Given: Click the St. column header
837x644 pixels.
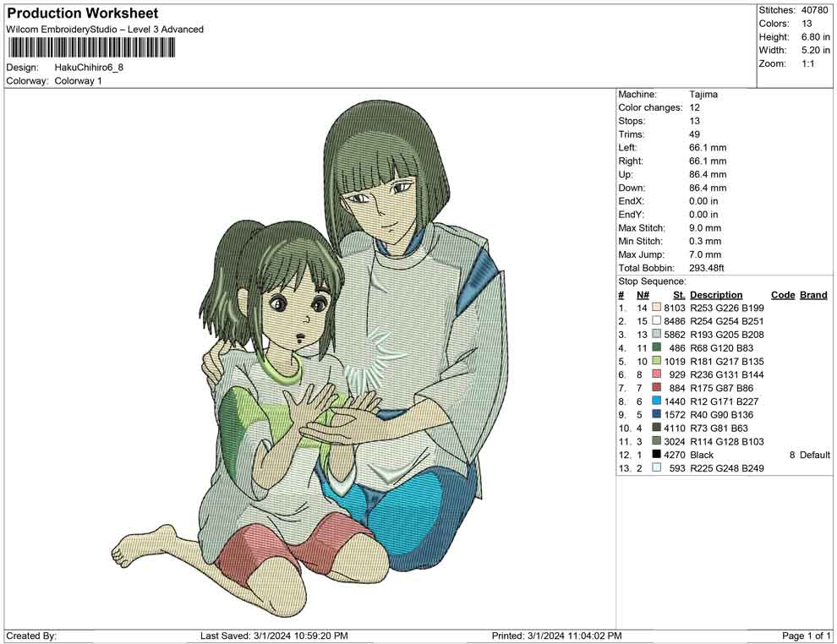Looking at the screenshot, I should [677, 294].
